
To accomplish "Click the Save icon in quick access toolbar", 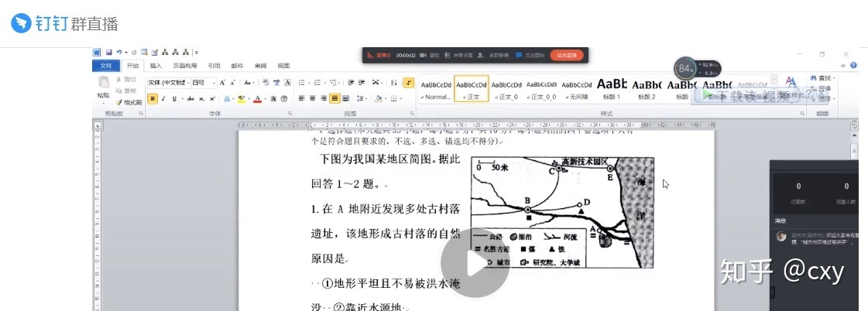I will pyautogui.click(x=109, y=53).
